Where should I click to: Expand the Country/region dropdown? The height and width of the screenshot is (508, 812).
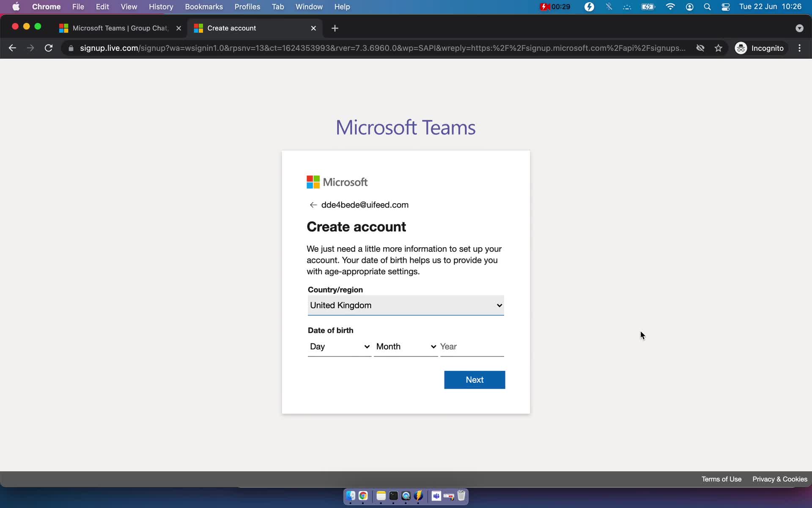[405, 305]
